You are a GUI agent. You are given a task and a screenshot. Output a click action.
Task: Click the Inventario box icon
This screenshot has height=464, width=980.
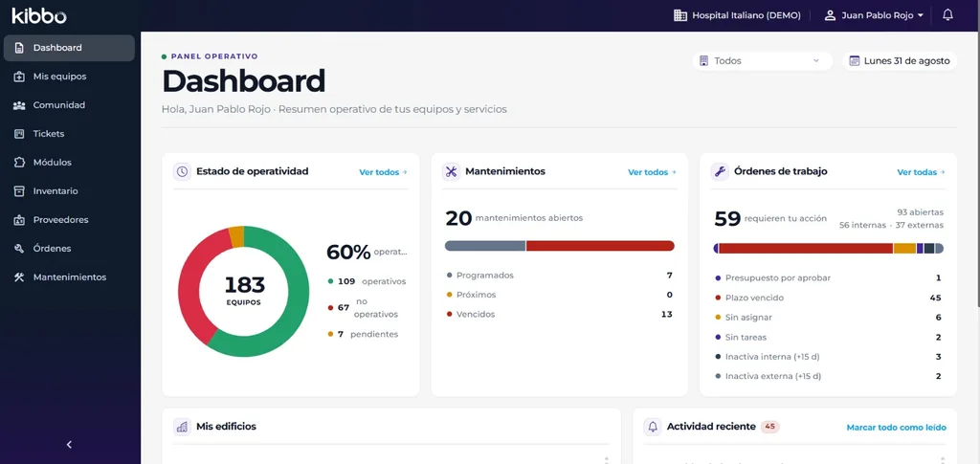pyautogui.click(x=19, y=191)
